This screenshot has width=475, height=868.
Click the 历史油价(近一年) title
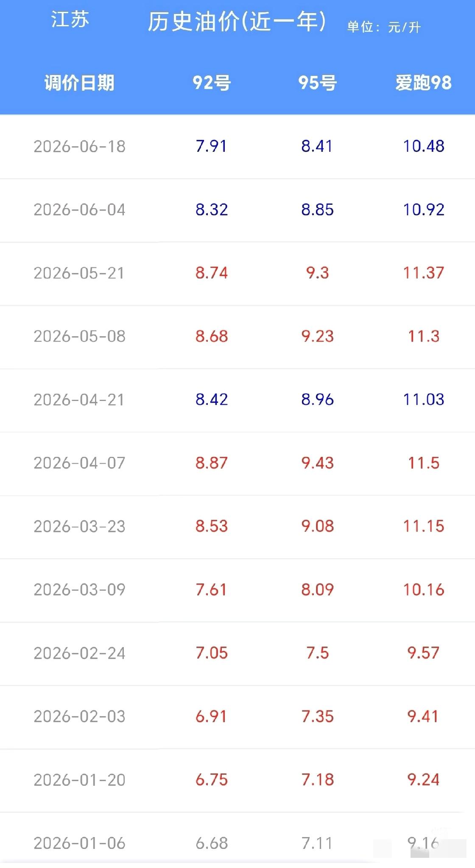click(237, 22)
